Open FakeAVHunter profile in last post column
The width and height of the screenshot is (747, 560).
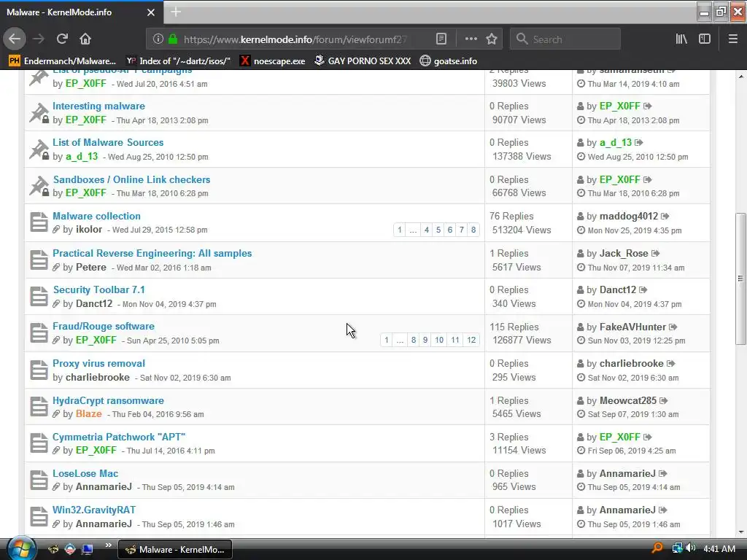(632, 327)
